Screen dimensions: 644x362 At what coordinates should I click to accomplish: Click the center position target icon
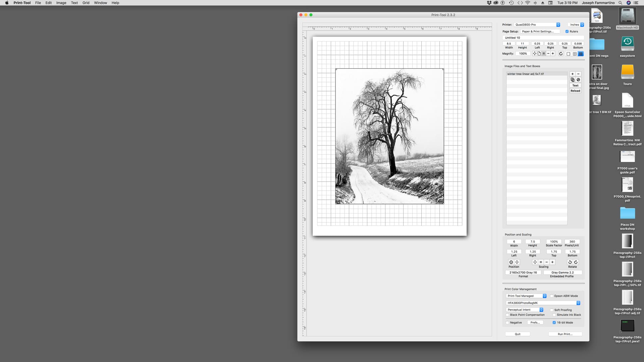pos(511,262)
